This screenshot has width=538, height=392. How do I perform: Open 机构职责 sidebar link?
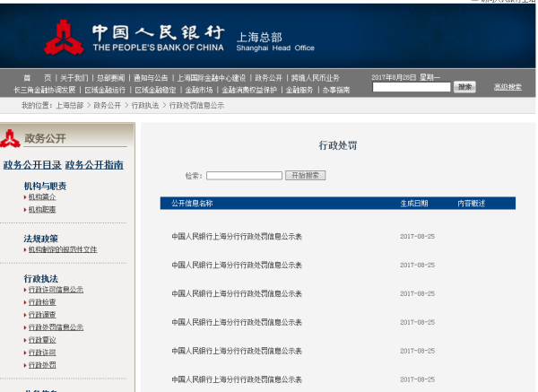click(x=42, y=209)
